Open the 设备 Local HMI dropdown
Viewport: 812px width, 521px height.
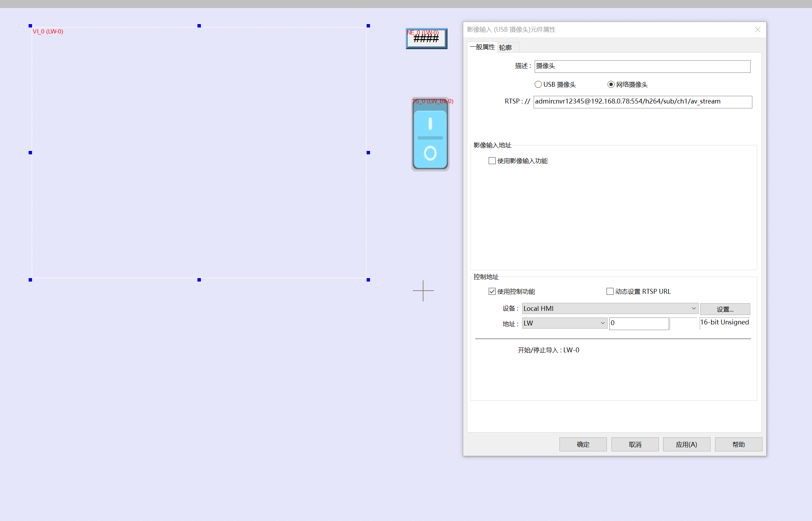pos(610,308)
